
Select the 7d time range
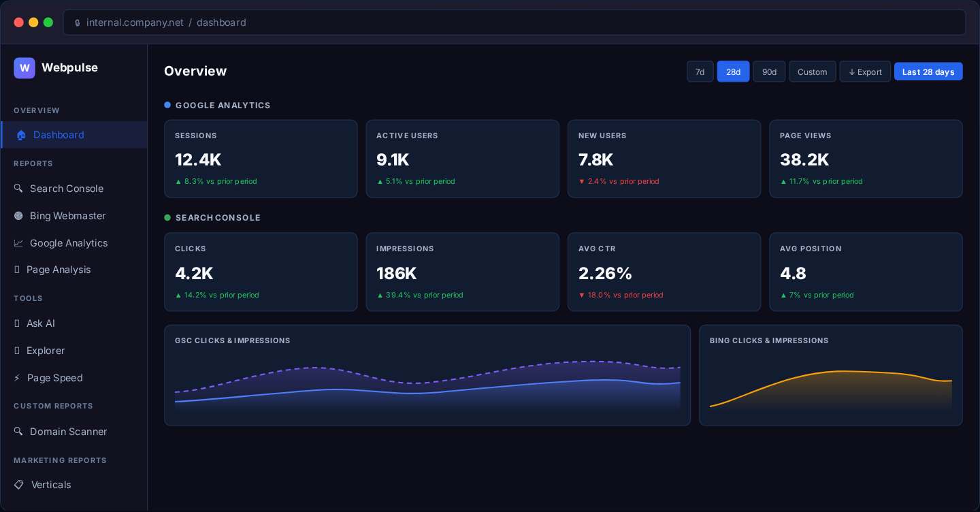700,71
